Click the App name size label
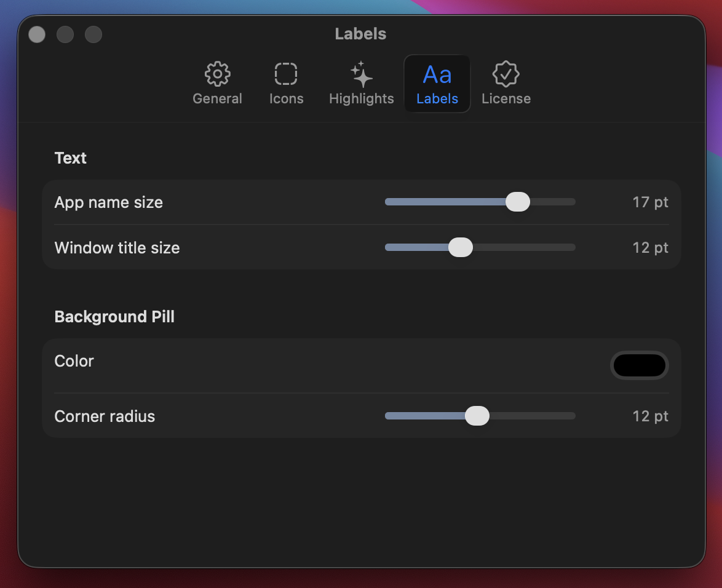The height and width of the screenshot is (588, 722). point(109,202)
